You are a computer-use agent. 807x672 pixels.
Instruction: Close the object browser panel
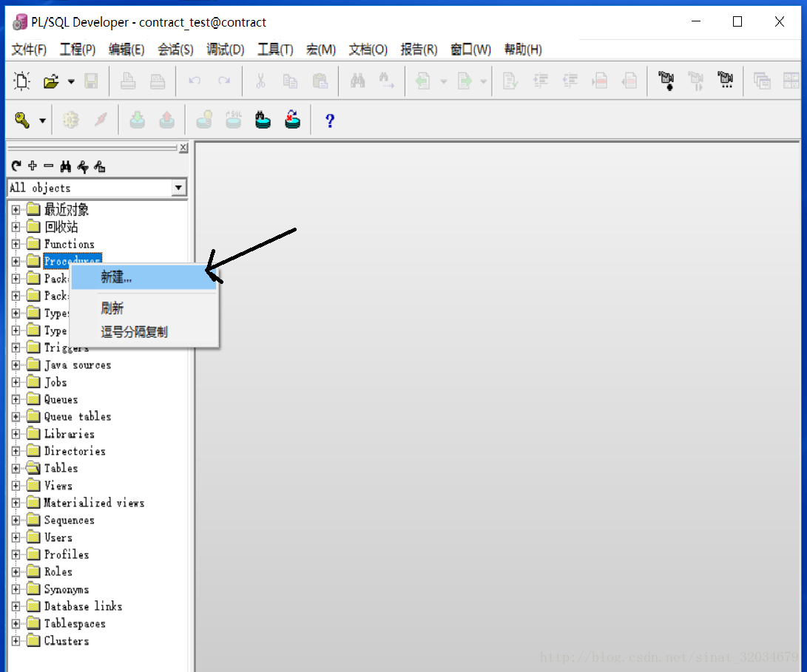(183, 148)
